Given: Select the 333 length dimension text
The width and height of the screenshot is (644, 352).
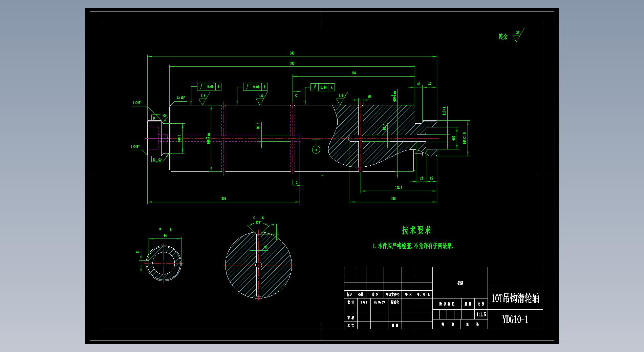Looking at the screenshot, I should (292, 63).
